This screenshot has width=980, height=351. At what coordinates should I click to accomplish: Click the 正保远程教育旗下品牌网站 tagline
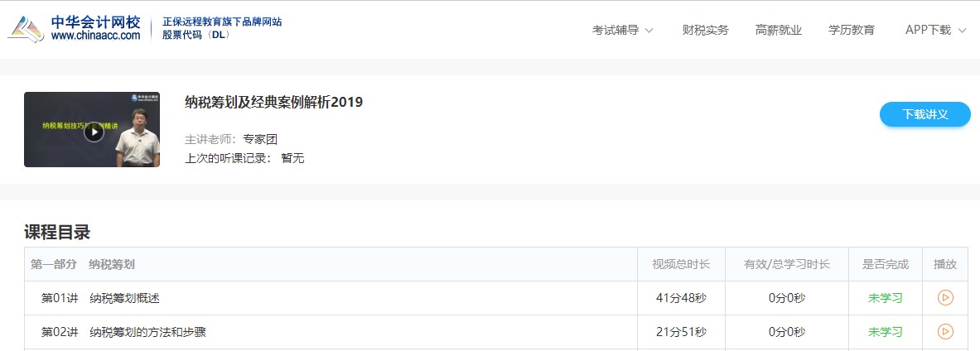coord(222,22)
